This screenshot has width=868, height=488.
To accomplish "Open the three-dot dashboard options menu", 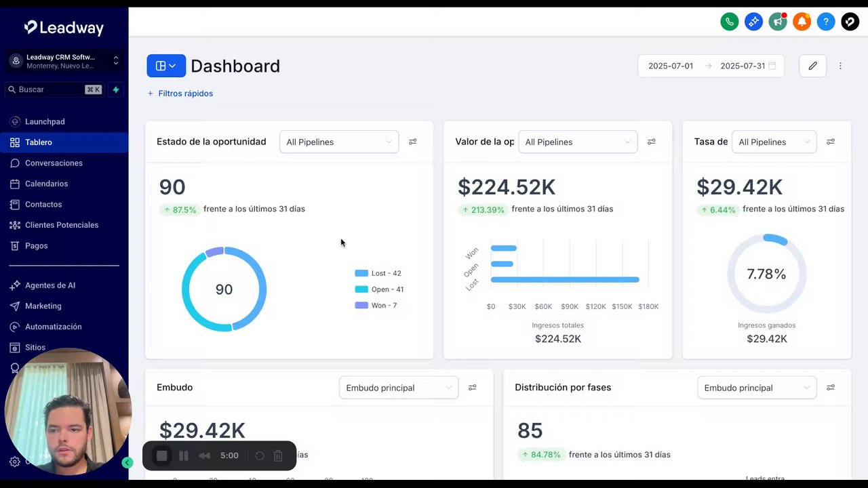I will coord(840,66).
